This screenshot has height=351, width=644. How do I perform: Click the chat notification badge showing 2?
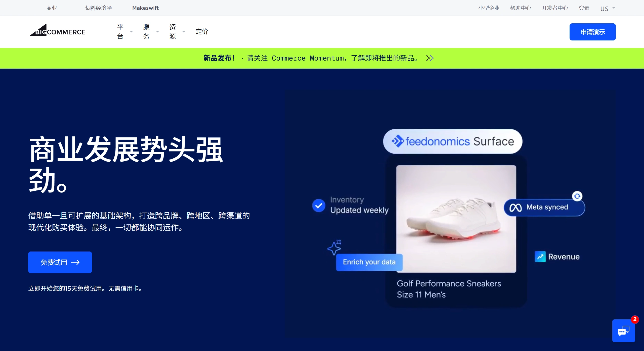tap(635, 319)
